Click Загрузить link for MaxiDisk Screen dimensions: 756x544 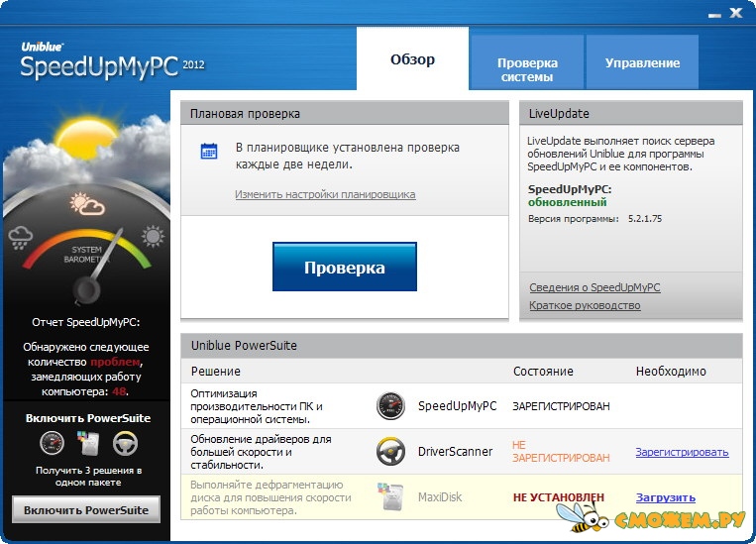(x=666, y=497)
